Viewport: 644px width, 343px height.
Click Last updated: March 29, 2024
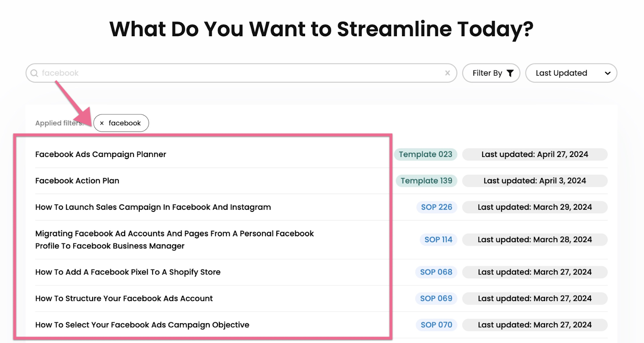tap(535, 207)
